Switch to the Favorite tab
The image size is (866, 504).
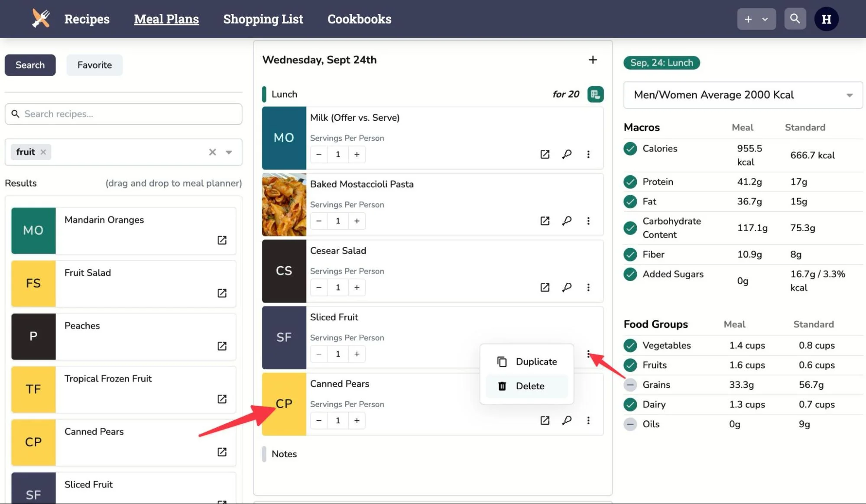(94, 65)
